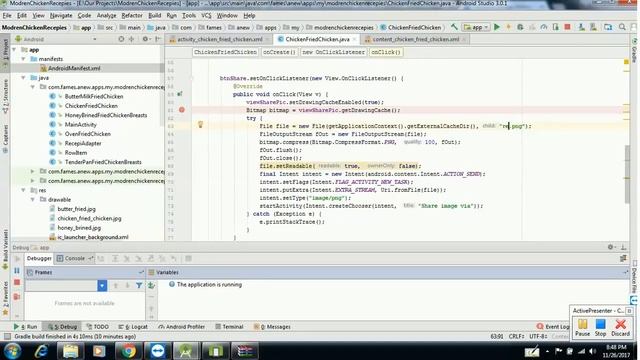The image size is (640, 360).
Task: Discard recording in ActivePresenter widget
Action: tap(620, 327)
